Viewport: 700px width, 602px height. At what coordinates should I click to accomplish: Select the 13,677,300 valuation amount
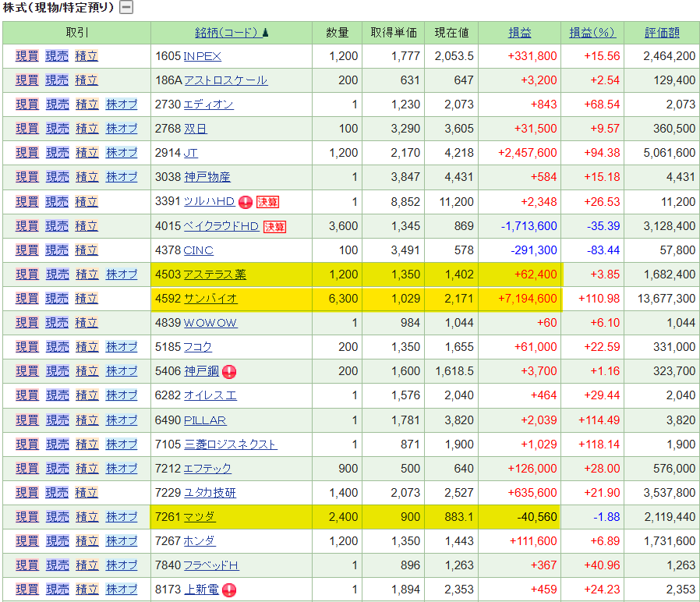click(x=666, y=299)
